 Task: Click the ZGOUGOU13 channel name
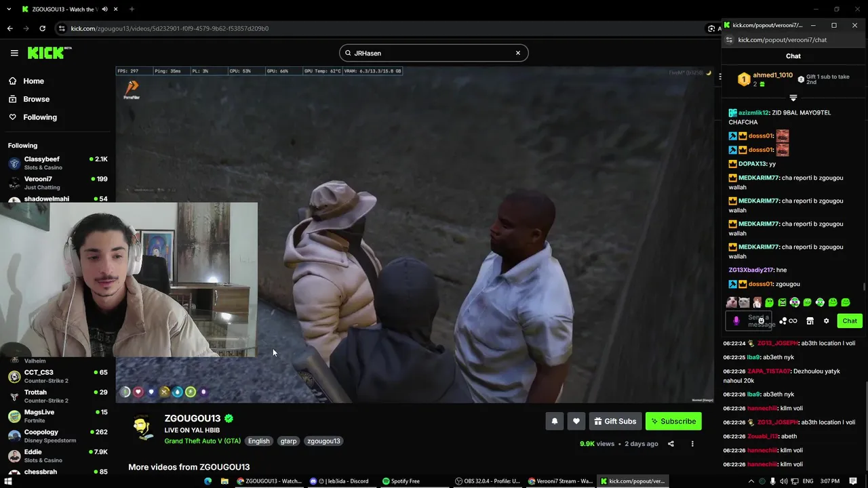tap(193, 418)
